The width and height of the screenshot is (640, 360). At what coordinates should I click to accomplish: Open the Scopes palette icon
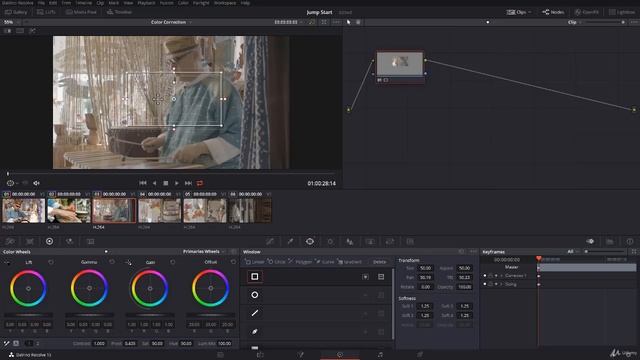[x=610, y=242]
